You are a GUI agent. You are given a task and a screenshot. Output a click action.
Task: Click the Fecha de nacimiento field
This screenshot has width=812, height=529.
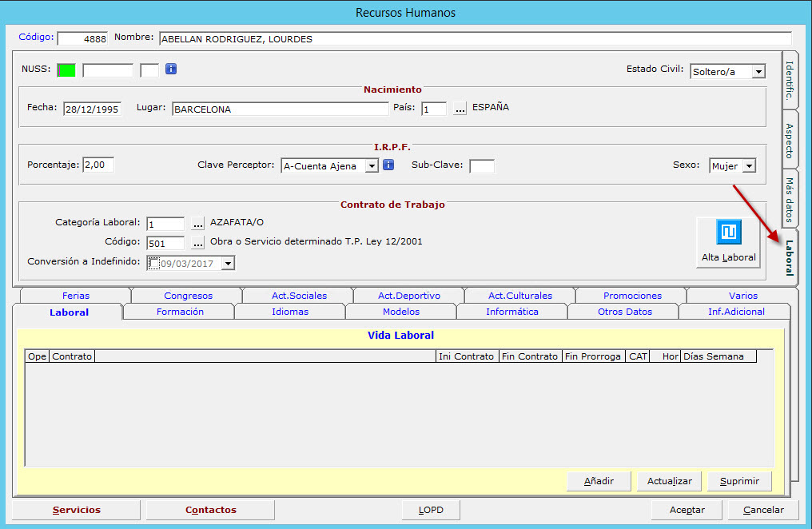click(x=92, y=109)
